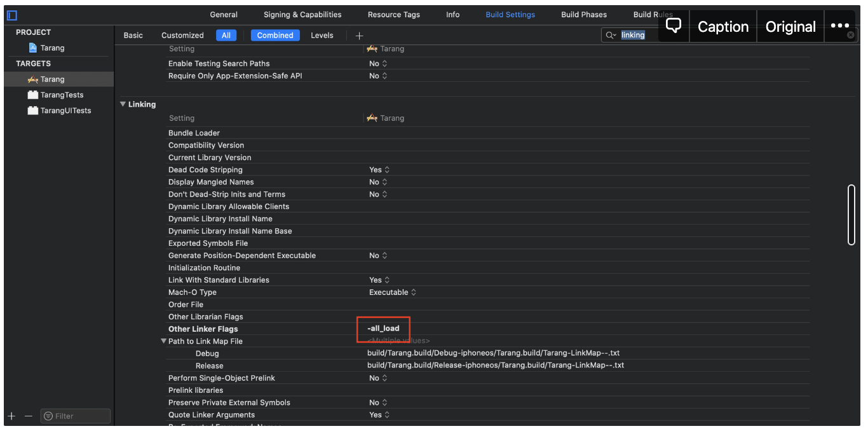The image size is (868, 431).
Task: Open Signing & Capabilities tab
Action: coord(302,15)
